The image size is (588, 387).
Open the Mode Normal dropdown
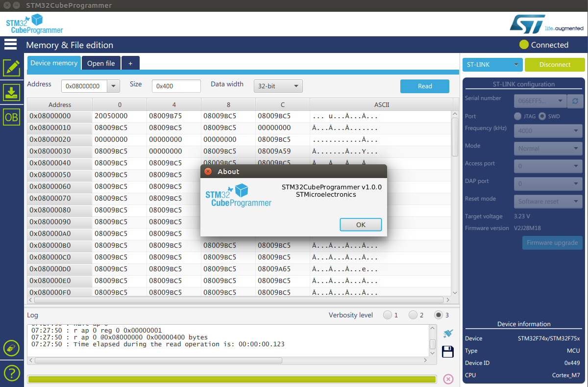(548, 148)
